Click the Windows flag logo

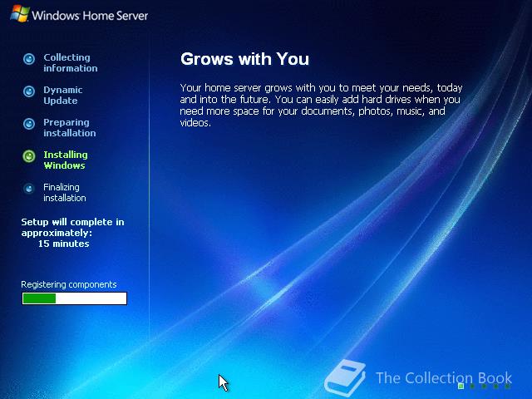pyautogui.click(x=20, y=13)
